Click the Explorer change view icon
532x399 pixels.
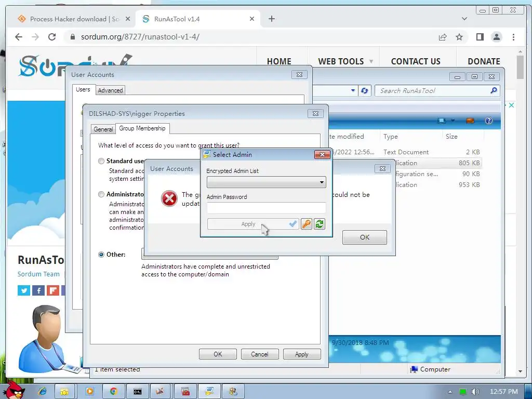pyautogui.click(x=442, y=121)
